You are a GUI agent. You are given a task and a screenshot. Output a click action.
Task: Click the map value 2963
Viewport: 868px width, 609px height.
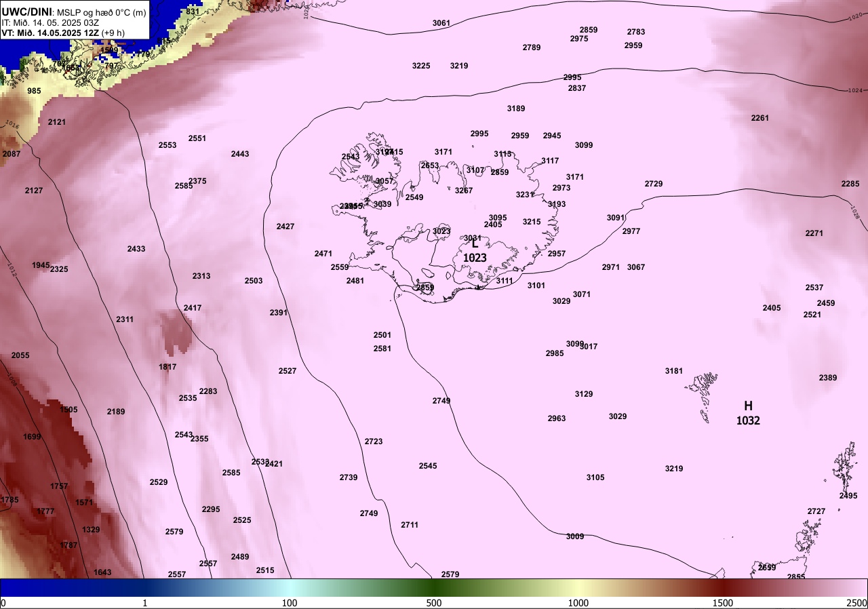tap(557, 418)
